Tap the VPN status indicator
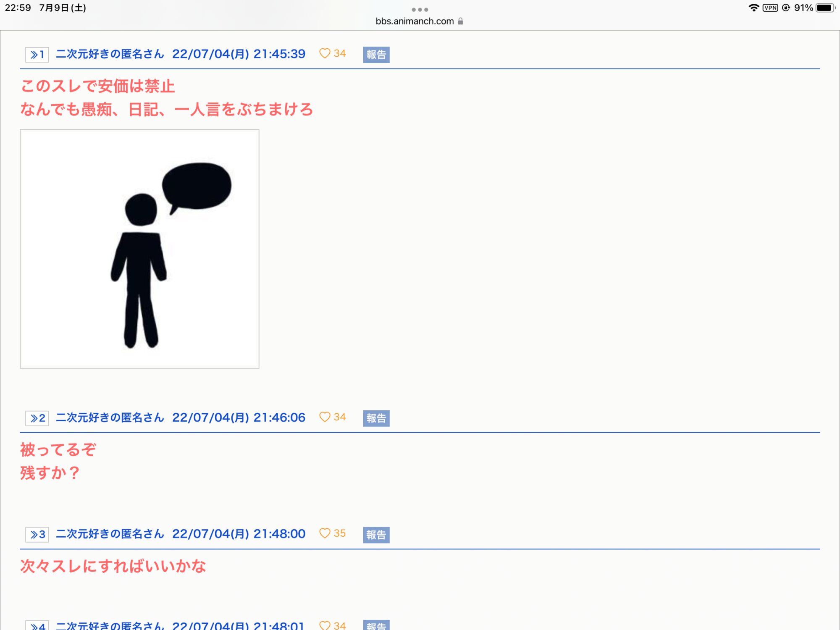This screenshot has width=840, height=630. 770,8
